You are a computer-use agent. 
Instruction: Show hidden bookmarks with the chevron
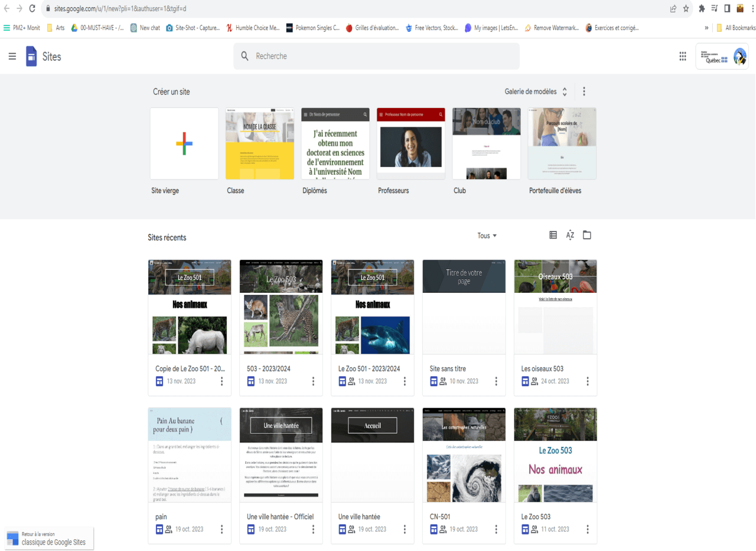pyautogui.click(x=707, y=28)
